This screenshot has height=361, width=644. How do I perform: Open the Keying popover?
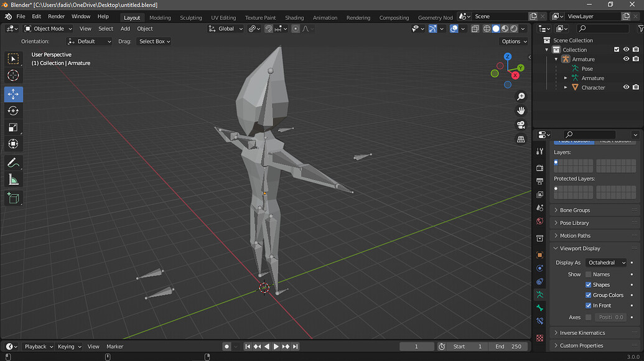pos(69,347)
